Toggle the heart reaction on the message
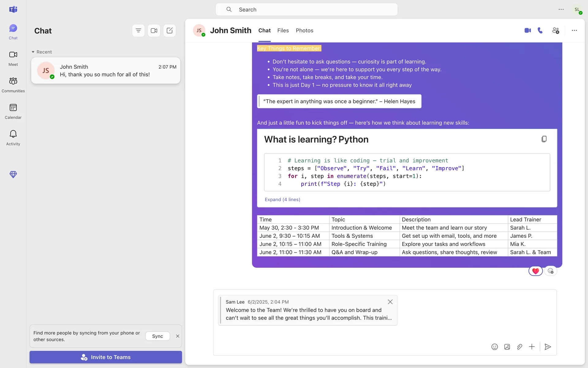588x368 pixels. 535,271
